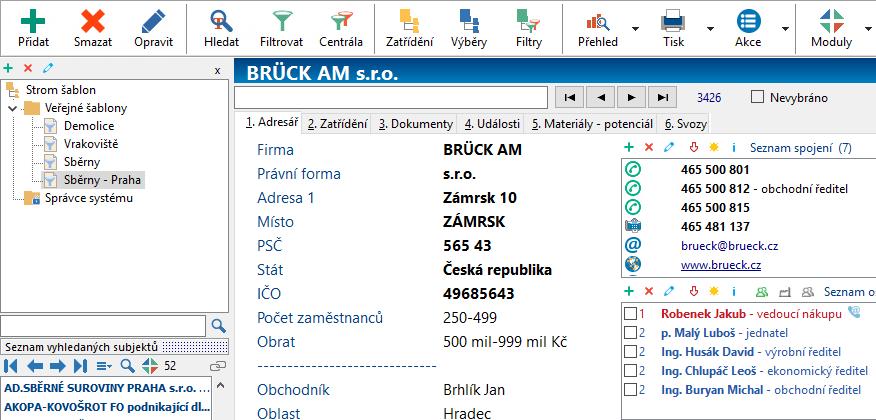The height and width of the screenshot is (420, 876).
Task: Toggle the Nevybráno checkbox
Action: [x=758, y=97]
